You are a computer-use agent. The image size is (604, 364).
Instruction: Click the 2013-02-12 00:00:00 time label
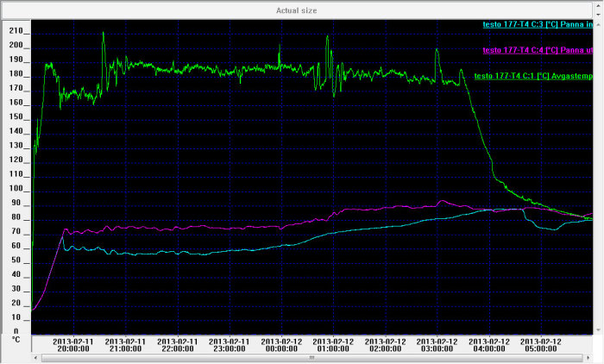coord(281,345)
